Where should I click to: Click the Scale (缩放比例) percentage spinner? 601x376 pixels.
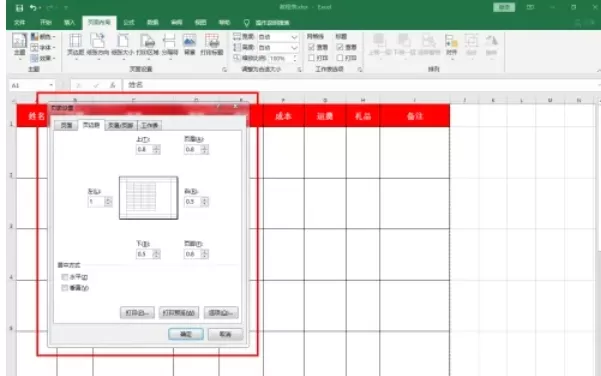click(x=295, y=58)
